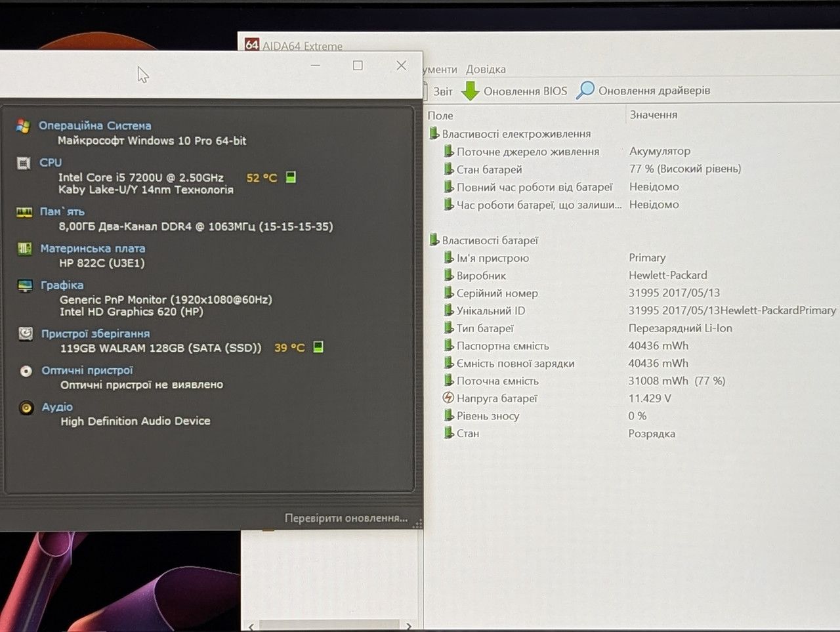
Task: Click the green SSD temperature indicator icon
Action: pos(318,347)
